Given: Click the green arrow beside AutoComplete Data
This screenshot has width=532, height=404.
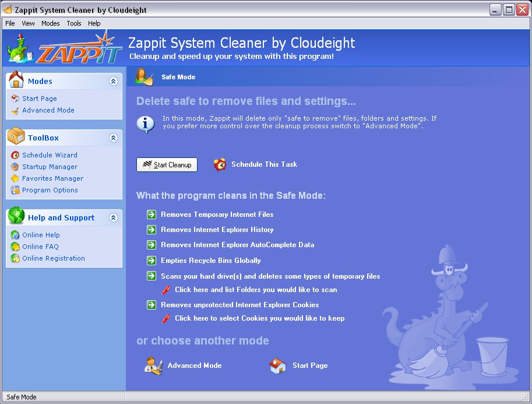Looking at the screenshot, I should [152, 245].
